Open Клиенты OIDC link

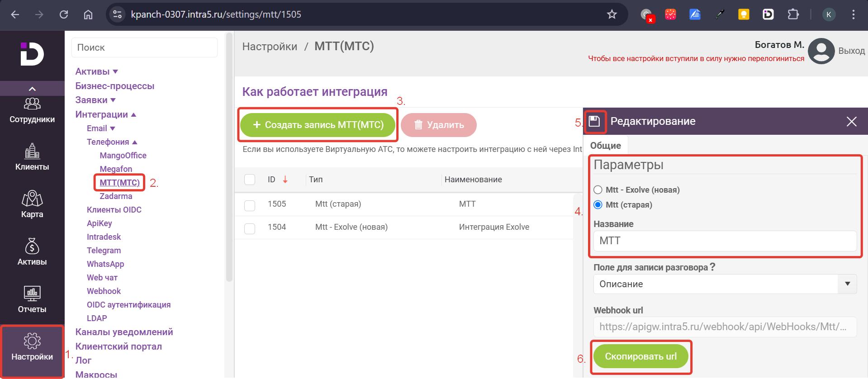[x=114, y=210]
